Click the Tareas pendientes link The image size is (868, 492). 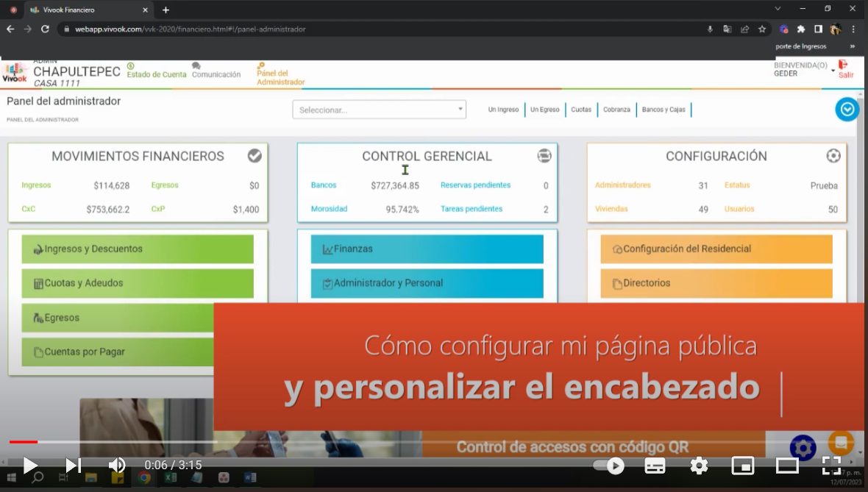tap(472, 209)
